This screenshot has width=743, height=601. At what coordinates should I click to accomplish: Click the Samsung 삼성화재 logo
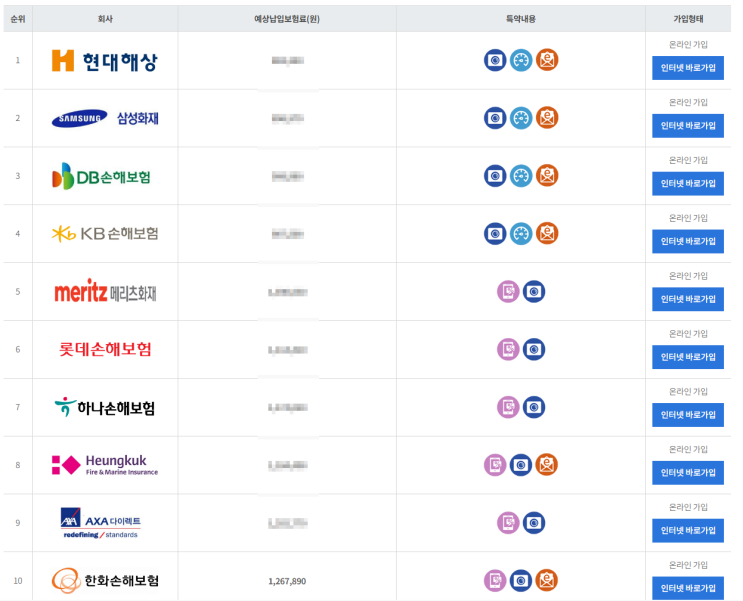(105, 118)
